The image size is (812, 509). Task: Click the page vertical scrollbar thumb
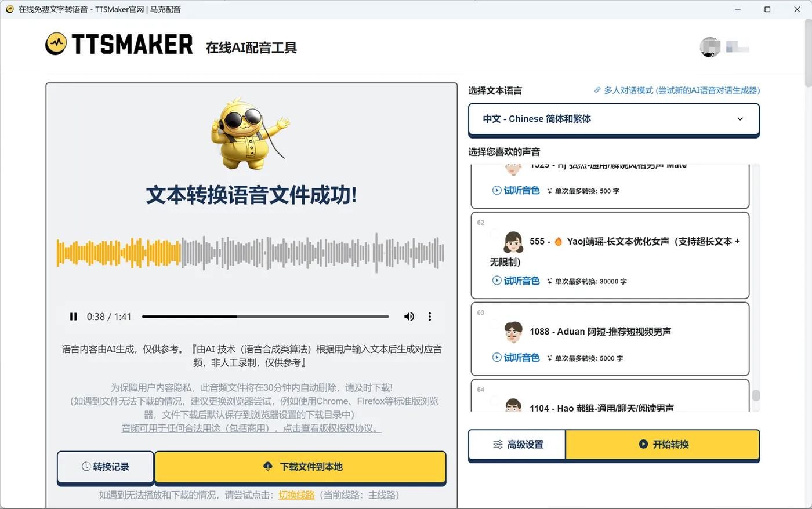pos(808,52)
